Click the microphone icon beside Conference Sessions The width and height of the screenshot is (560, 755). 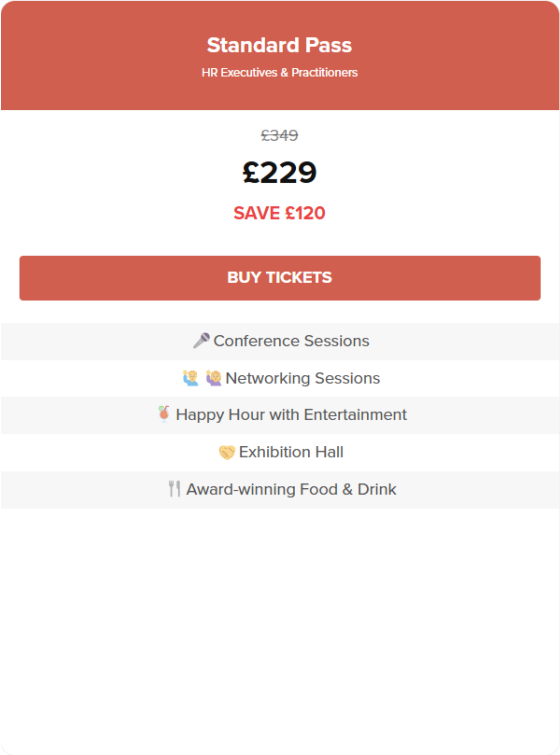(x=201, y=340)
